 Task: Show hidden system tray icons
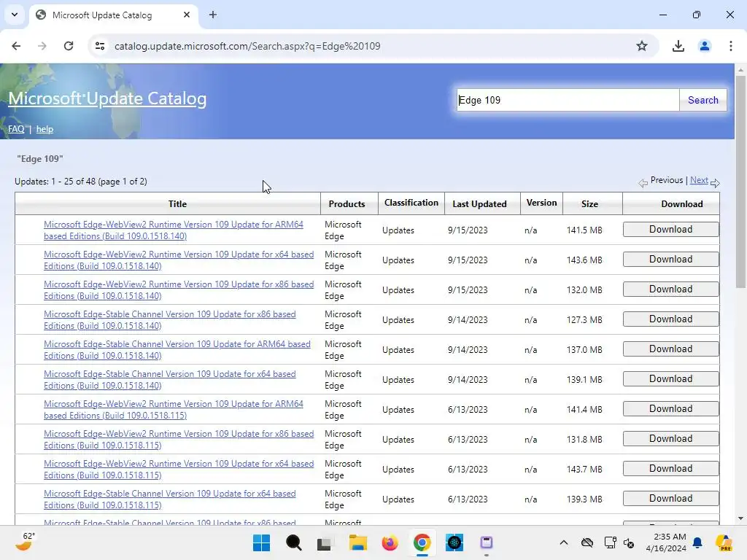pyautogui.click(x=564, y=542)
